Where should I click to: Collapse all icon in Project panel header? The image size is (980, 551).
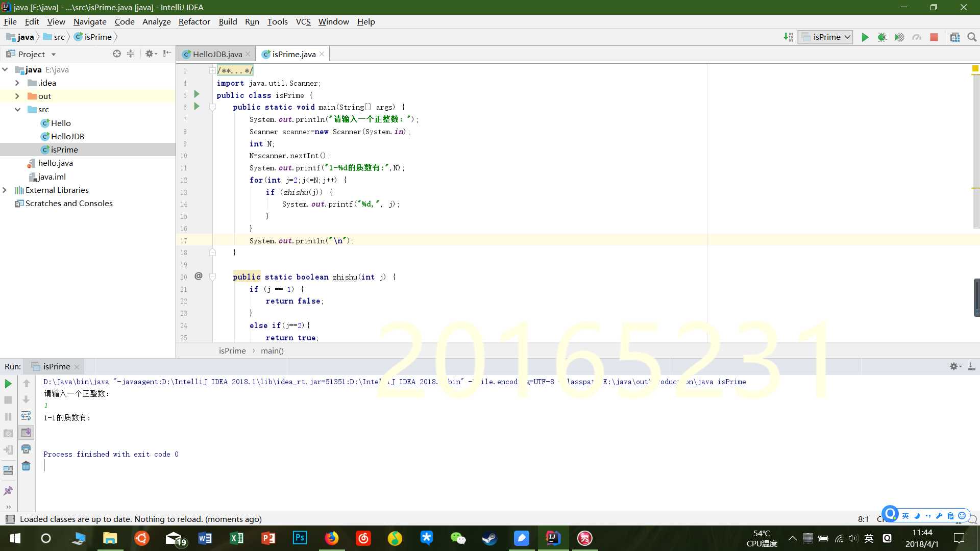pos(131,54)
